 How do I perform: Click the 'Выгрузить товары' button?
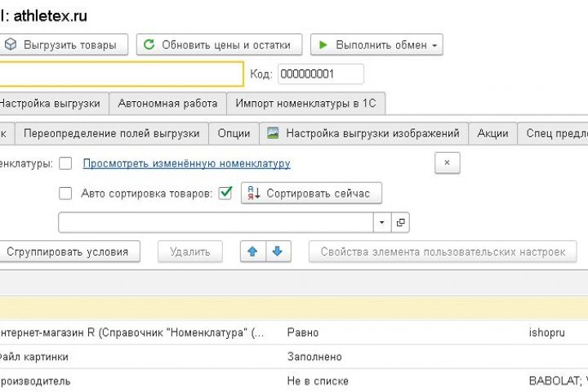[x=63, y=45]
